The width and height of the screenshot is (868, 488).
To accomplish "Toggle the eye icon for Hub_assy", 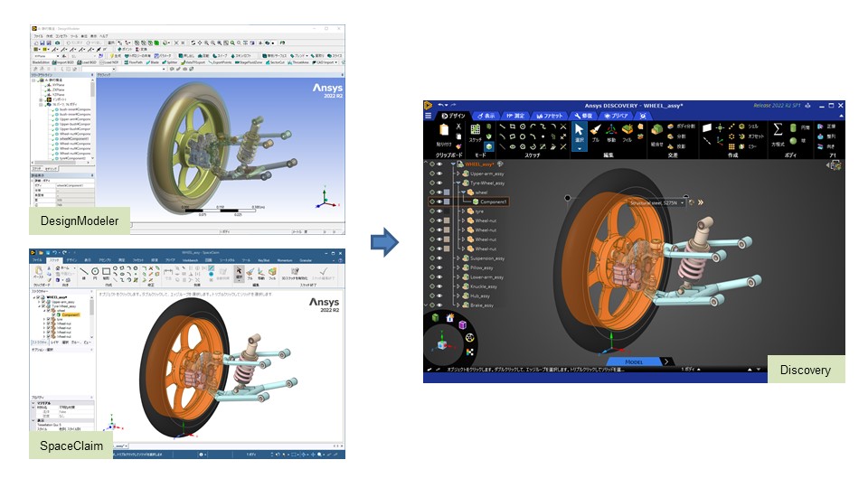I will pos(439,296).
